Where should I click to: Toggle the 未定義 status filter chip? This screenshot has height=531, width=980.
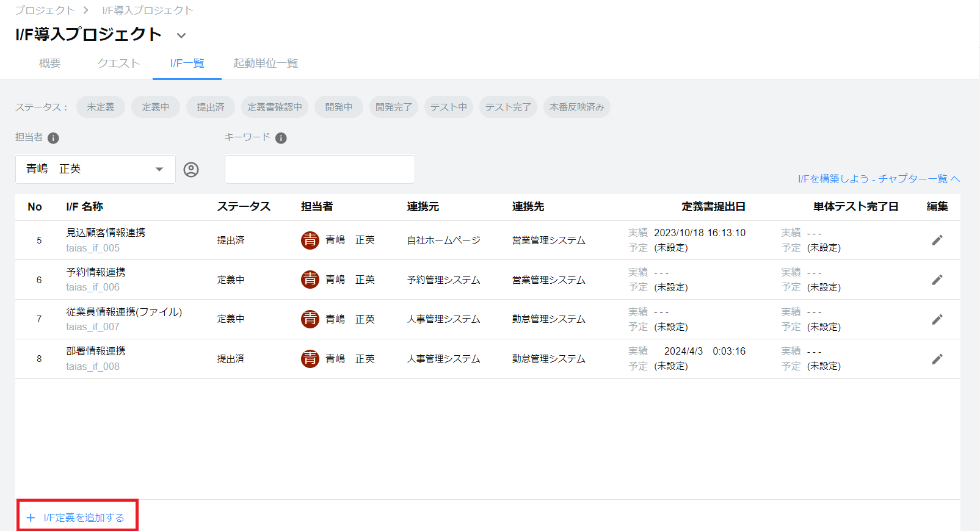pos(101,107)
